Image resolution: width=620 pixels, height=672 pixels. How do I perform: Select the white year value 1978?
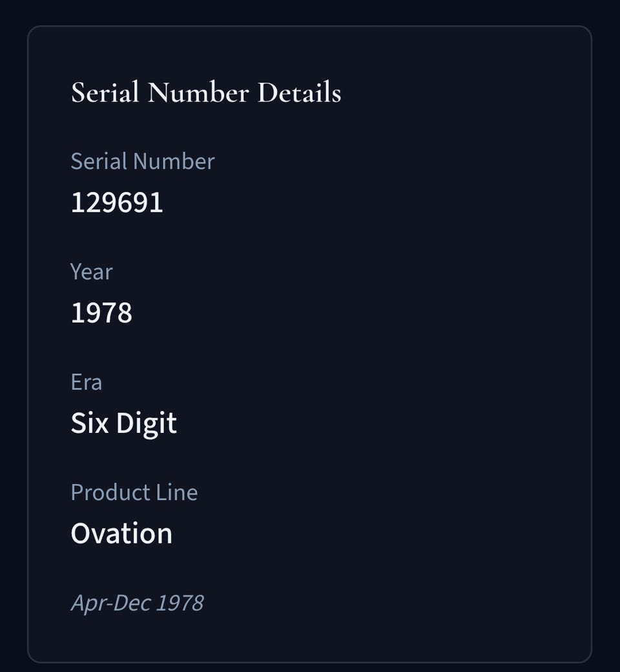tap(101, 313)
